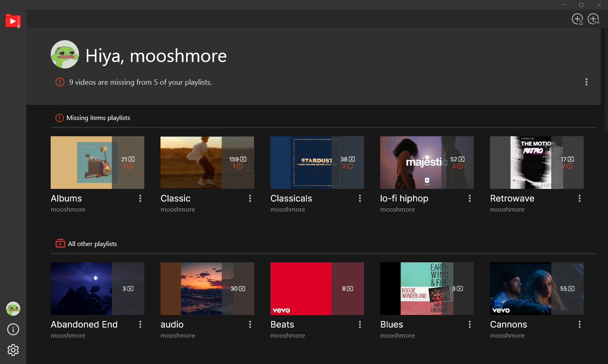Open Abandoned End playlist options menu

(140, 324)
